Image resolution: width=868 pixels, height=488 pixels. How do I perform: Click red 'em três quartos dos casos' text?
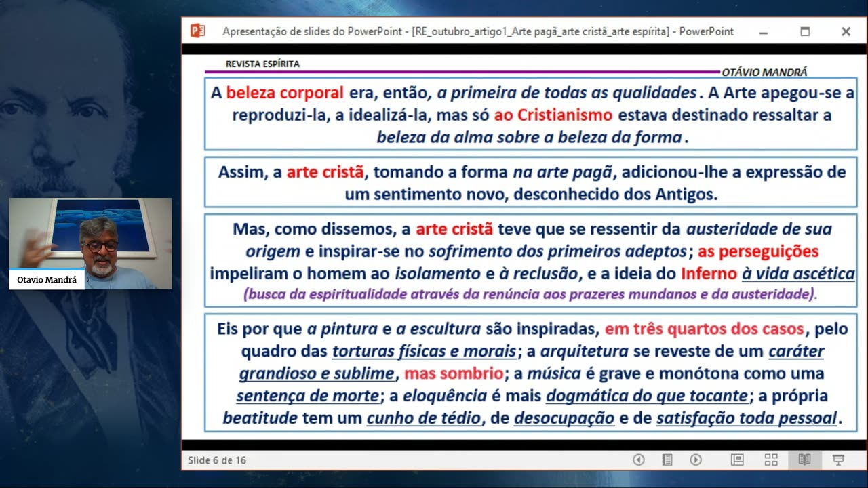[705, 329]
